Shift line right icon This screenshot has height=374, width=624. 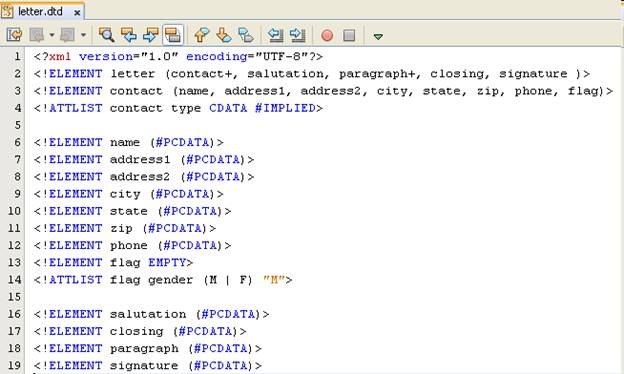(298, 35)
